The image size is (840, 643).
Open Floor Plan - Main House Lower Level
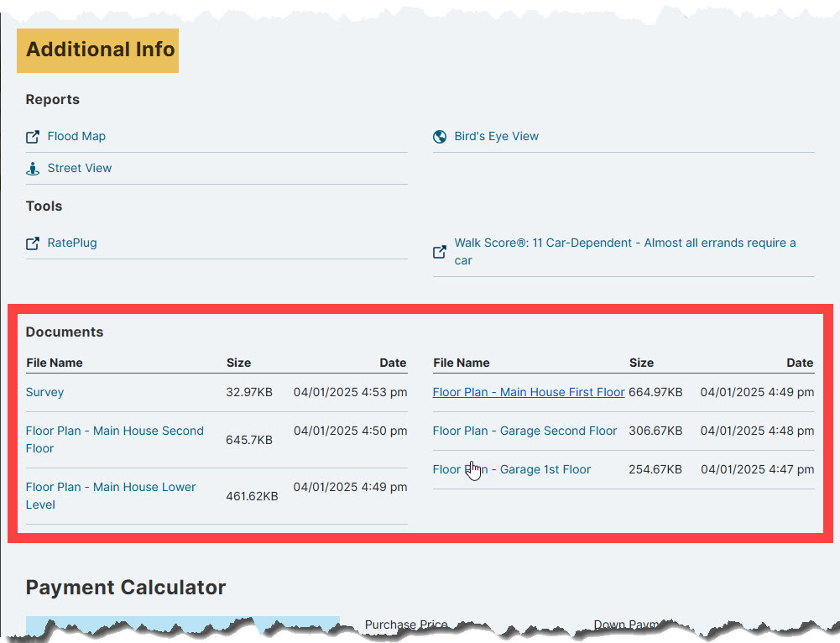tap(111, 495)
